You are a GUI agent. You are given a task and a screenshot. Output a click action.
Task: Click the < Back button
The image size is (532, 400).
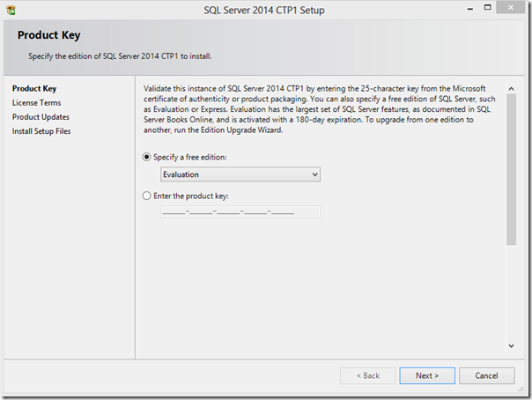pyautogui.click(x=368, y=375)
